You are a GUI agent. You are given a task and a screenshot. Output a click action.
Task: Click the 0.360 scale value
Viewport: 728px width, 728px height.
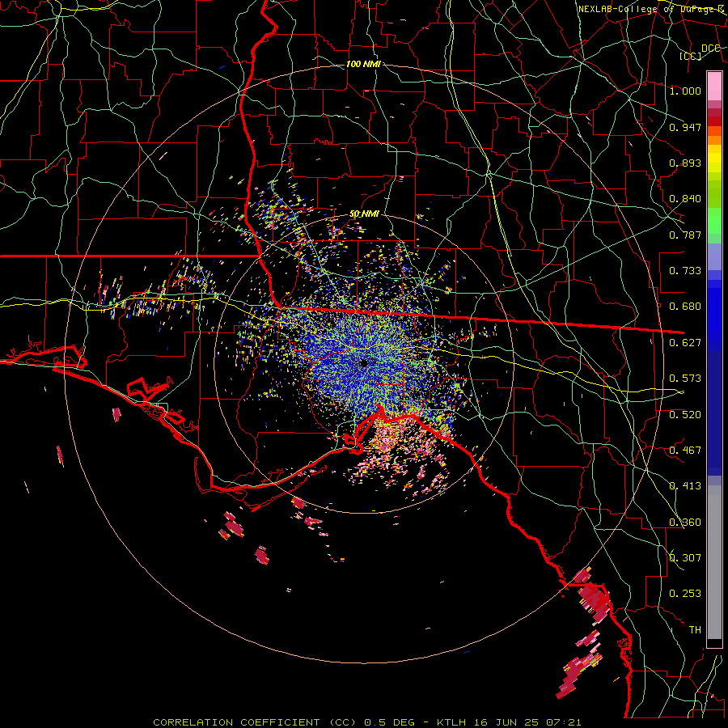(x=685, y=523)
